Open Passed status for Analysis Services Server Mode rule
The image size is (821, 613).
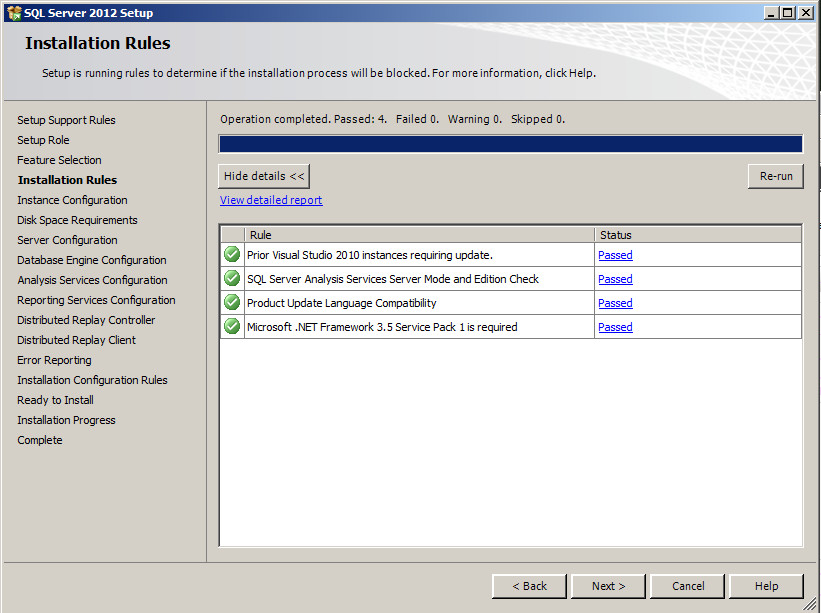(615, 279)
